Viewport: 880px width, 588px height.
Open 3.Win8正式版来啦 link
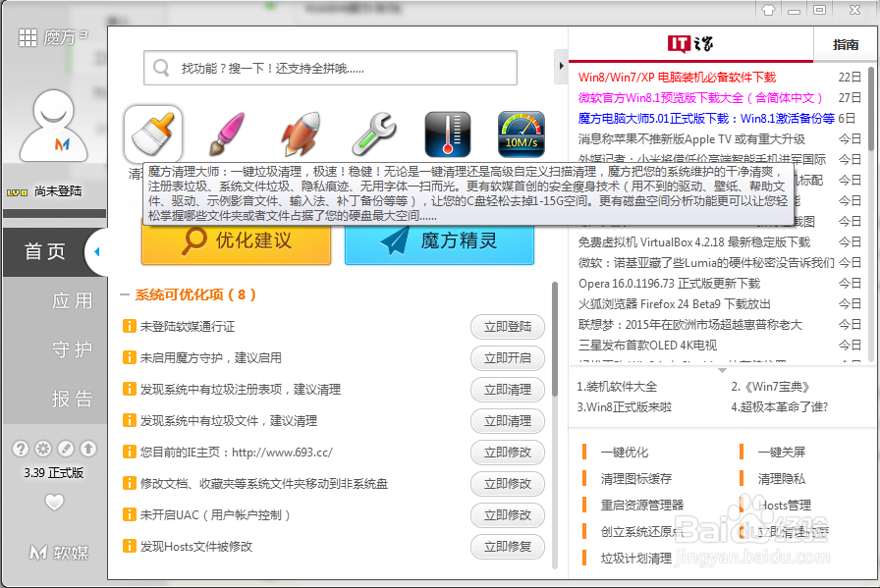coord(624,407)
